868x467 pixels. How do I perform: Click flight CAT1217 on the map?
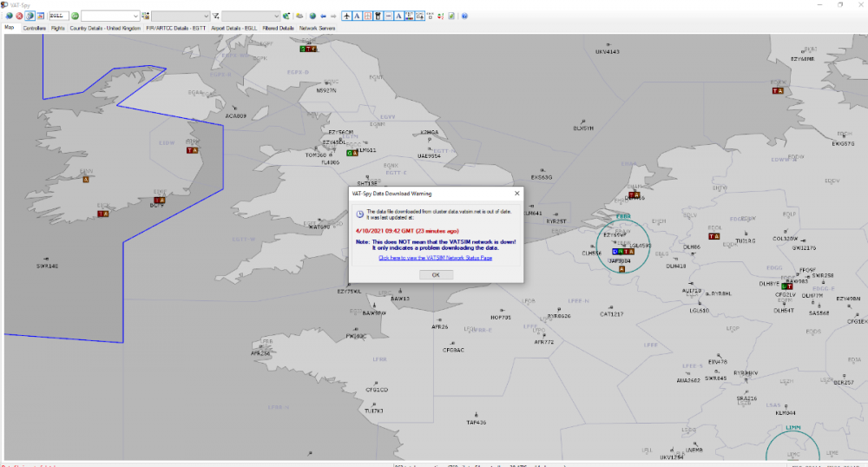pyautogui.click(x=611, y=313)
